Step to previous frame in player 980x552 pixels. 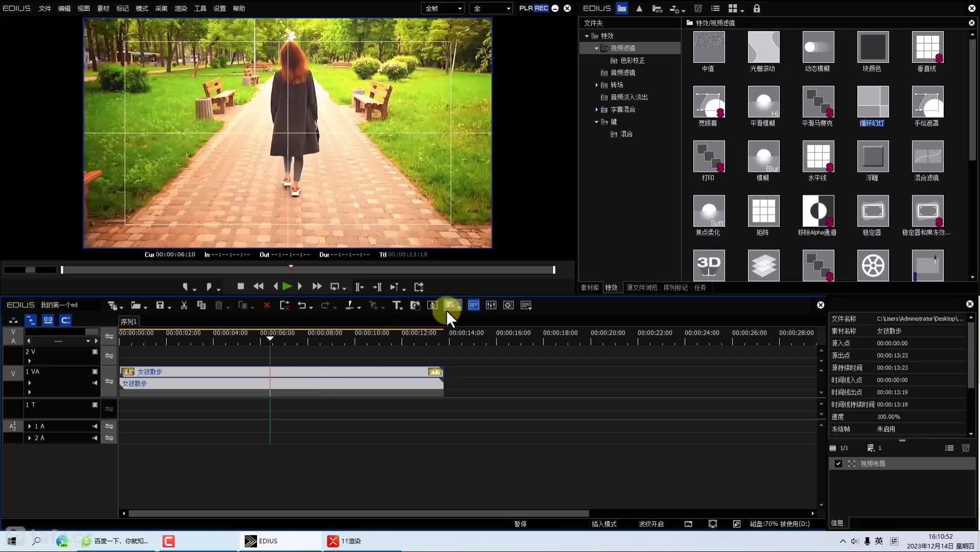coord(275,287)
